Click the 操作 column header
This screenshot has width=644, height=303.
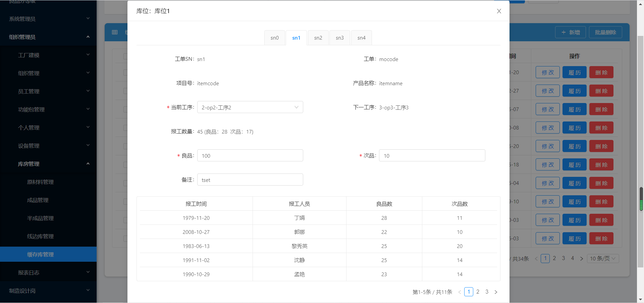575,56
